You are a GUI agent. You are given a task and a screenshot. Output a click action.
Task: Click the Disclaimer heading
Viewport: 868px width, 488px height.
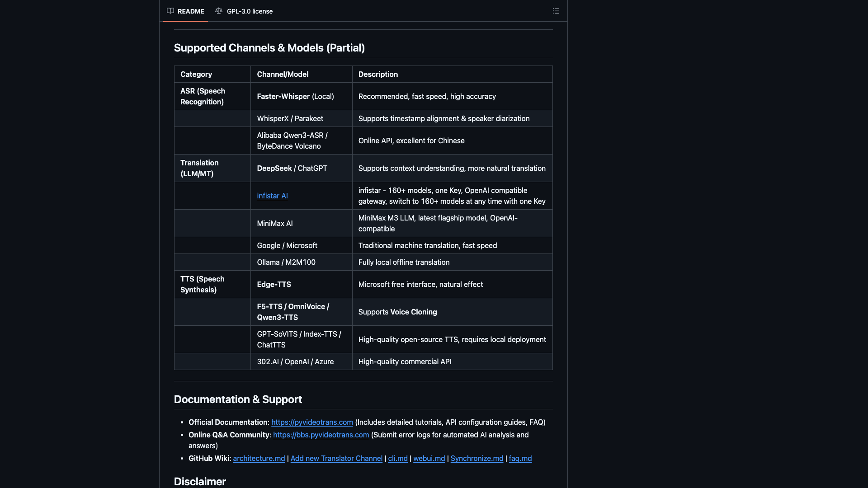pos(200,482)
